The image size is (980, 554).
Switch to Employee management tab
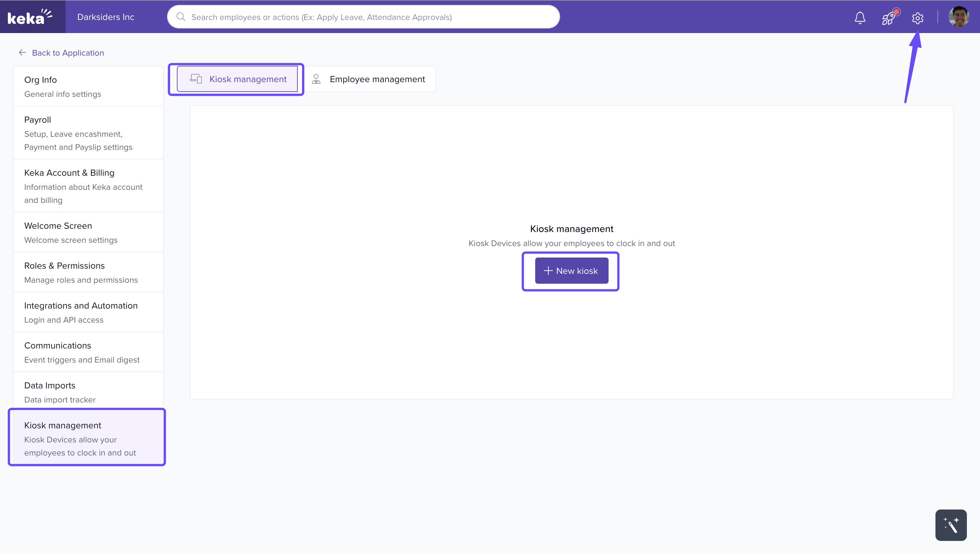point(377,79)
